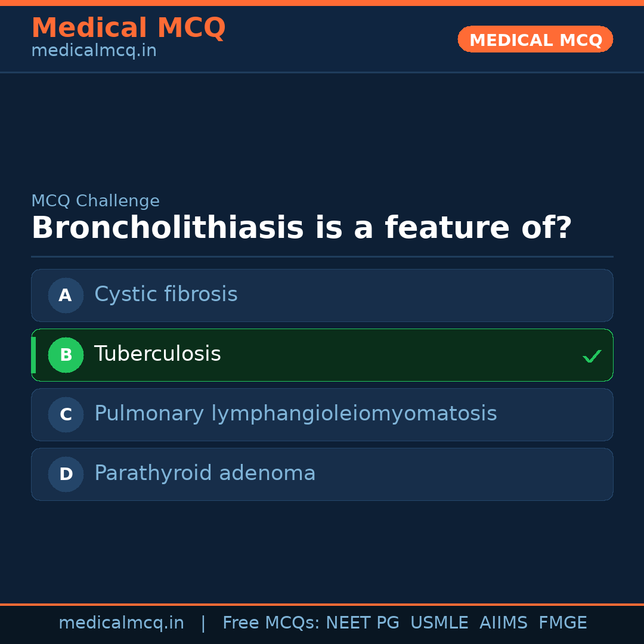Select the Parathyroid adenoma answer option
The width and height of the screenshot is (644, 644).
(322, 474)
